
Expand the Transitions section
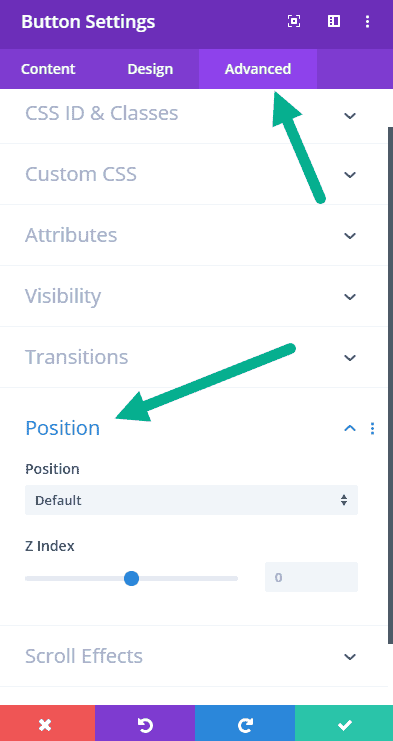coord(194,357)
